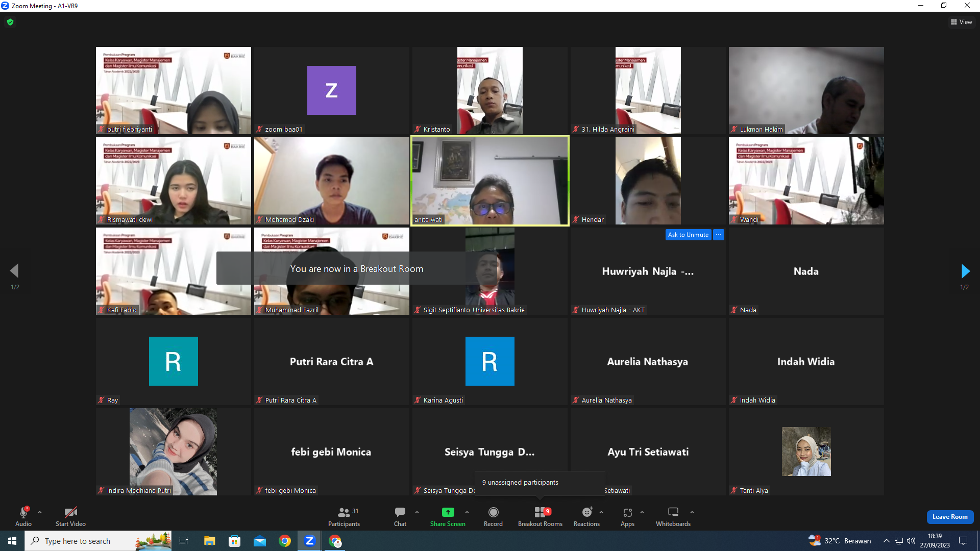Show hidden system tray icons
The height and width of the screenshot is (551, 980).
click(x=886, y=541)
